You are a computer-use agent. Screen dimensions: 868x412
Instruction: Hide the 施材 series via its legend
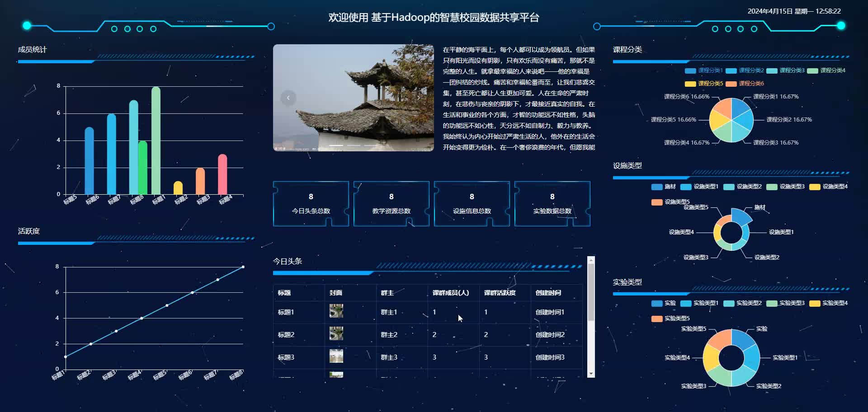(x=663, y=187)
